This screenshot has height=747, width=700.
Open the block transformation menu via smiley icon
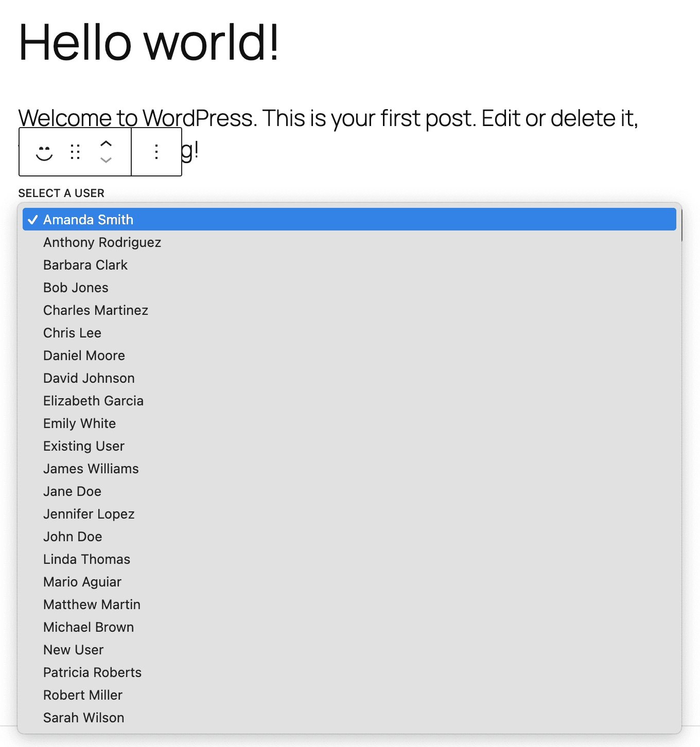point(43,152)
